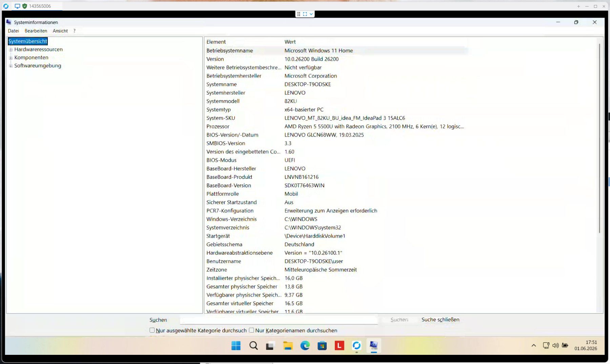
Task: Select the Sicherer Startzustand row
Action: (336, 202)
